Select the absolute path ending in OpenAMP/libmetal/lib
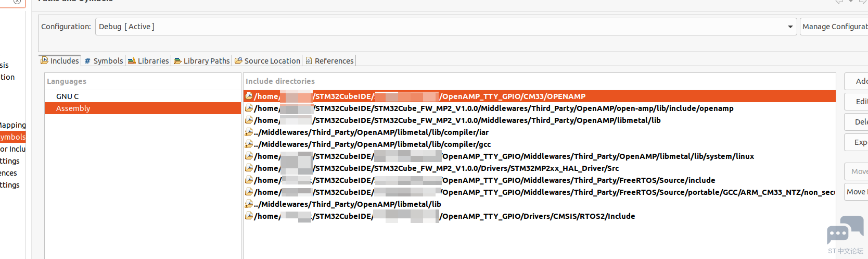This screenshot has width=868, height=259. coord(540,120)
